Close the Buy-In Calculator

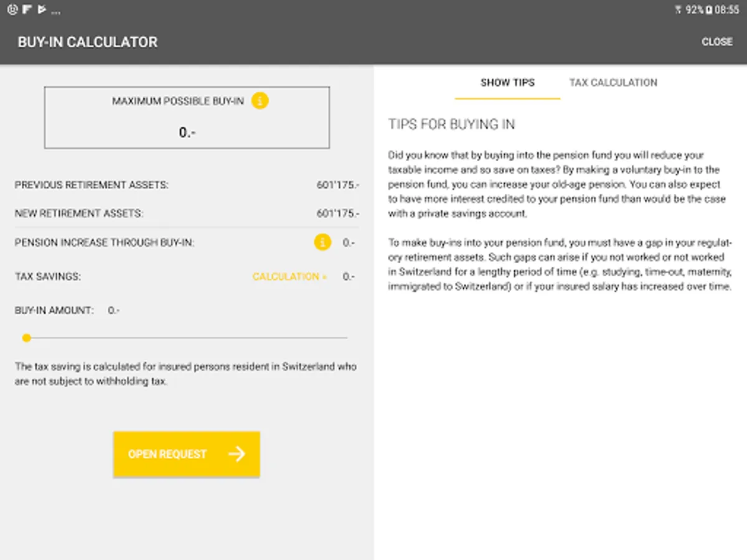[x=717, y=42]
